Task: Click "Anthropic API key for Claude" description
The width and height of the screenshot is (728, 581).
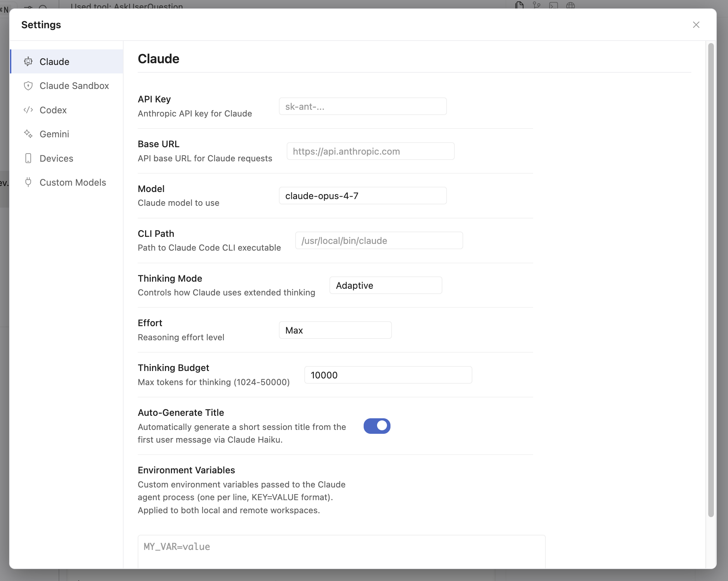Action: pyautogui.click(x=195, y=114)
